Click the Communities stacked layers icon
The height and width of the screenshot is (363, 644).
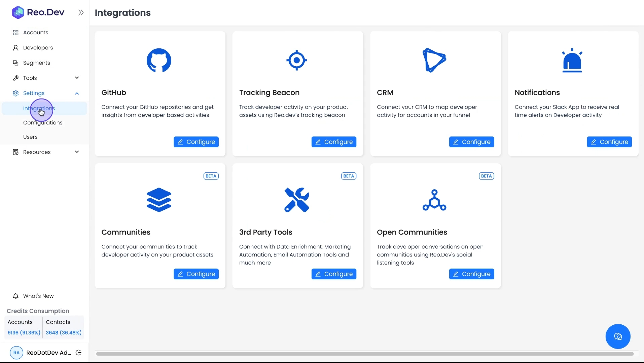159,200
